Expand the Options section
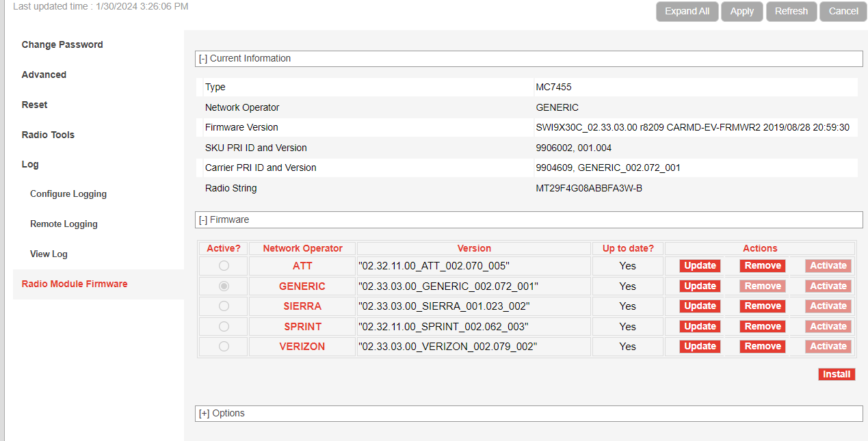Screen dimensions: 868x441 coord(204,414)
